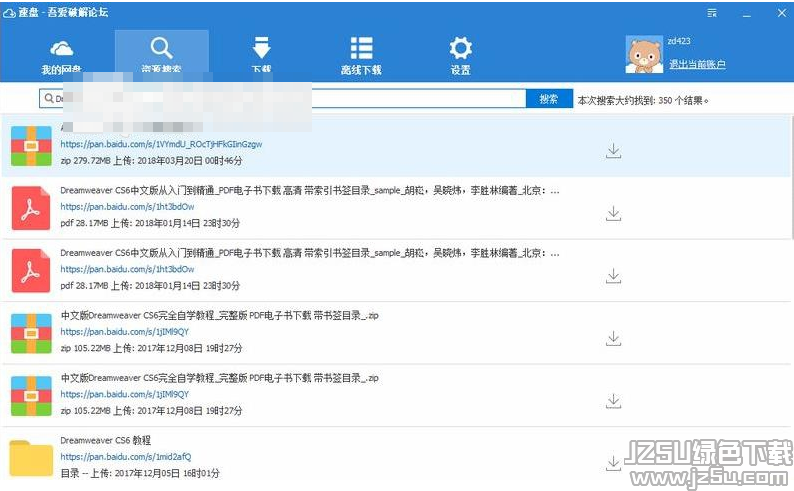This screenshot has width=794, height=491.
Task: Select the username zd423
Action: (x=679, y=41)
